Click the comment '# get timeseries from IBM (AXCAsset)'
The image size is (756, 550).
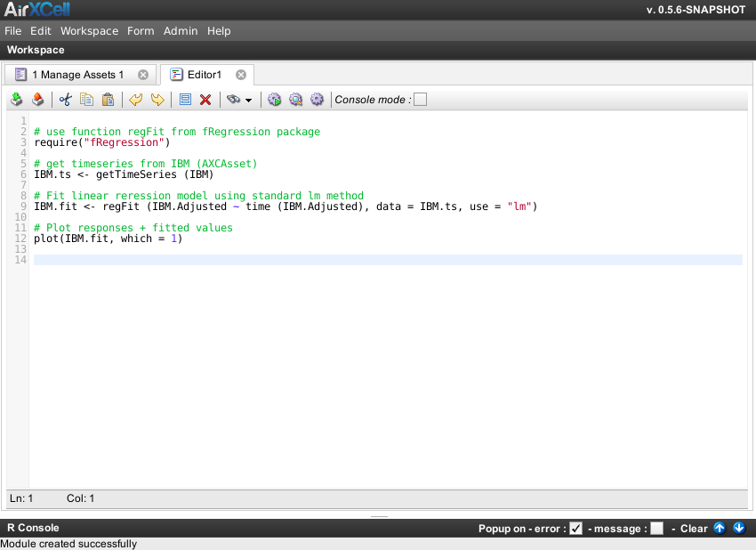(x=145, y=164)
